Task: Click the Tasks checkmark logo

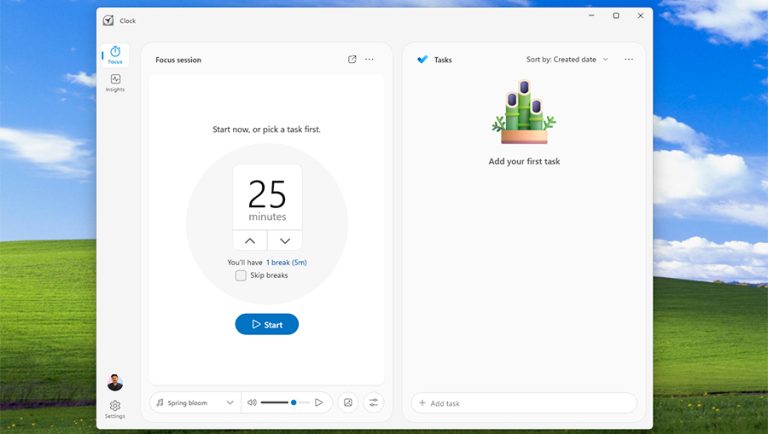Action: coord(422,59)
